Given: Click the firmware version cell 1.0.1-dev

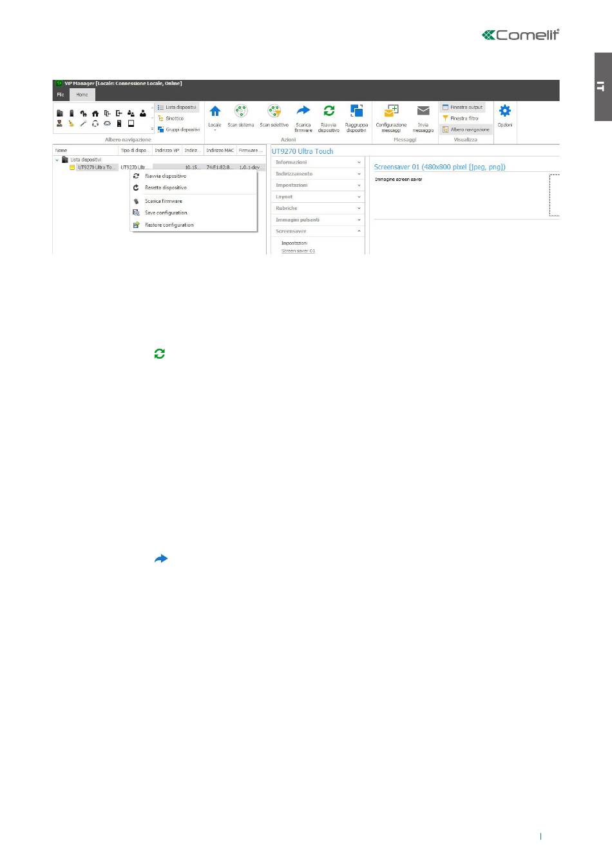Looking at the screenshot, I should tap(251, 167).
